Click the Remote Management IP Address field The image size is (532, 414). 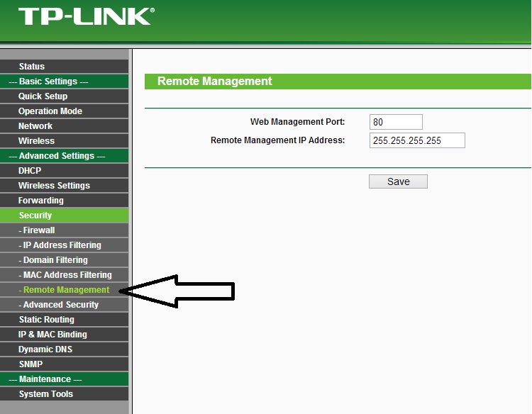click(x=417, y=140)
